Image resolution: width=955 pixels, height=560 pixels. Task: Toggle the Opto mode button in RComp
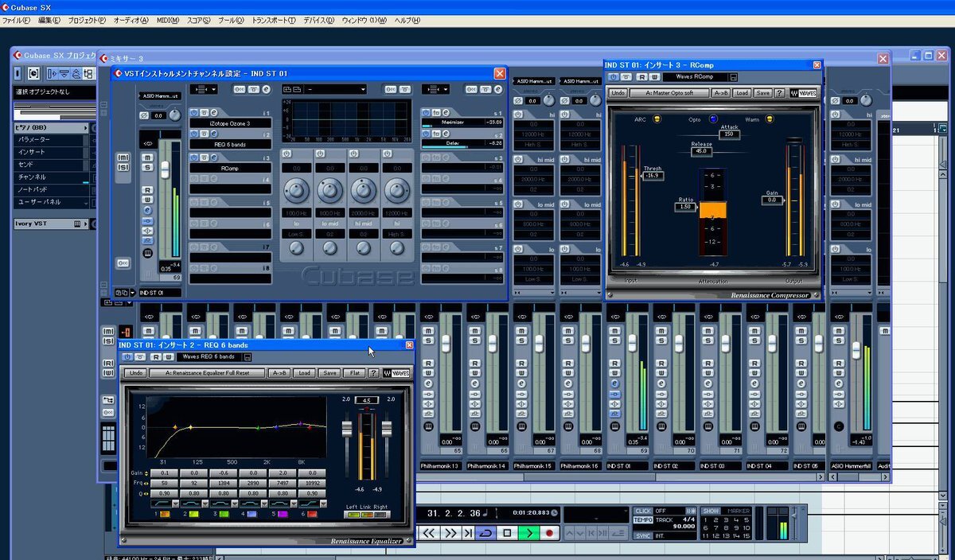pos(713,119)
